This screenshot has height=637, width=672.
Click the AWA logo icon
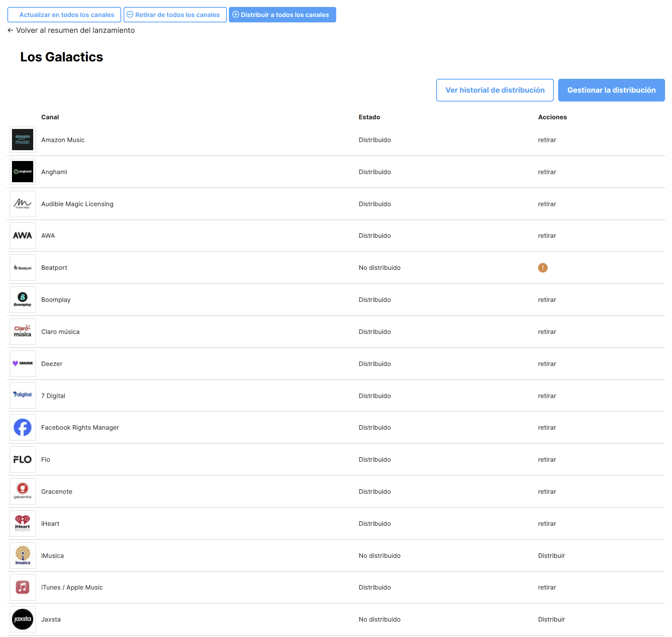(x=23, y=235)
